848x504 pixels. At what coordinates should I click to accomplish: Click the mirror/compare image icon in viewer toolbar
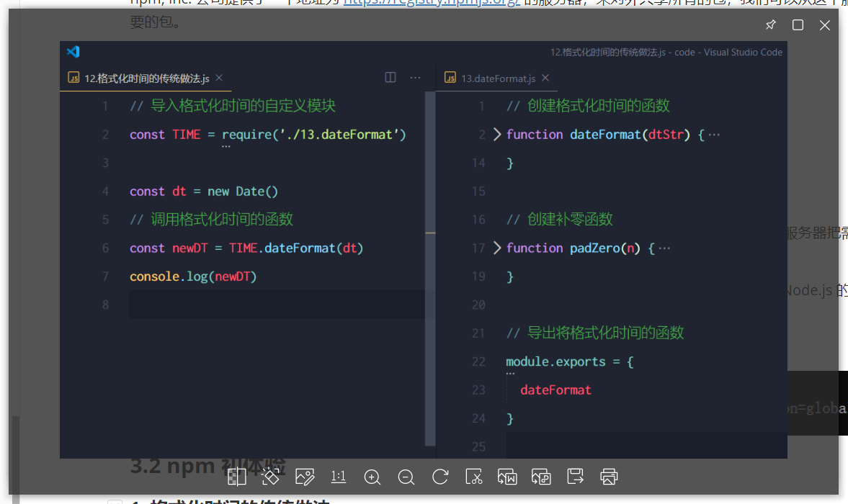coord(236,477)
